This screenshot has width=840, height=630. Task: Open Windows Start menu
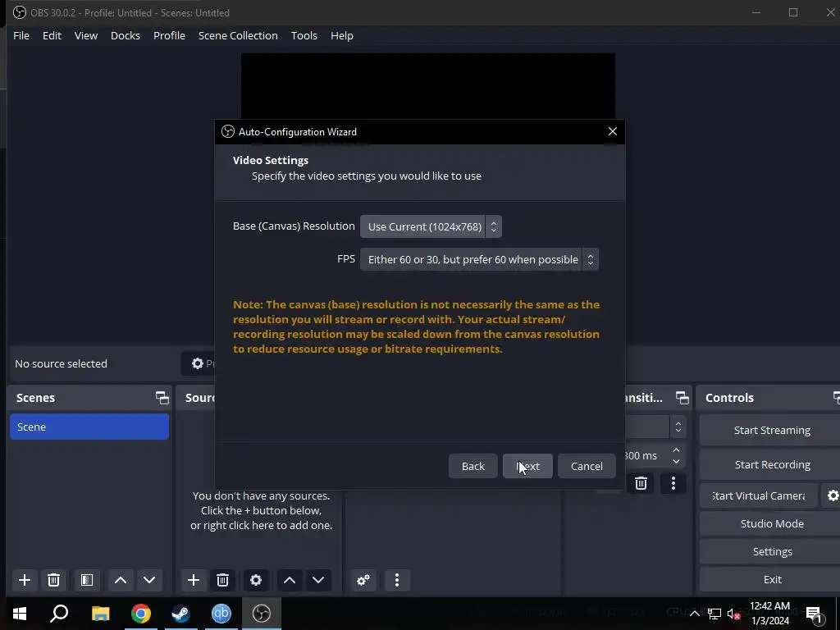coord(20,614)
